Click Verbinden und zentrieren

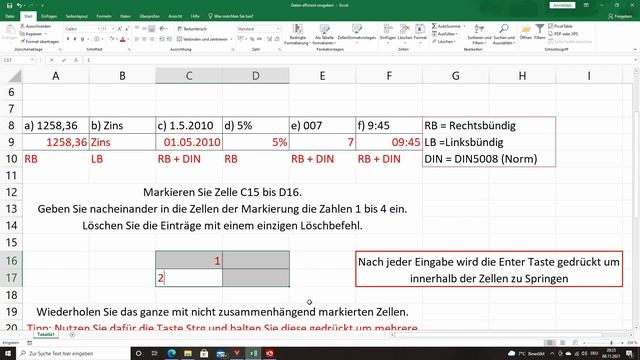tap(202, 39)
